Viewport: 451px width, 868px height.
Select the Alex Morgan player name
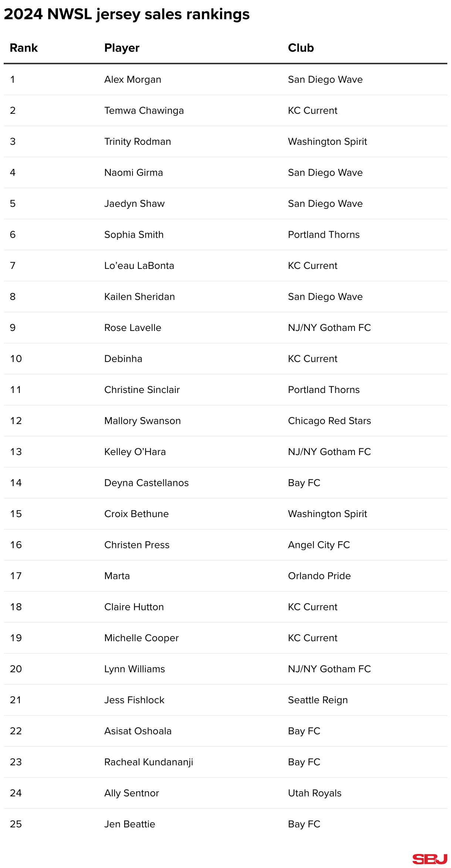click(133, 80)
